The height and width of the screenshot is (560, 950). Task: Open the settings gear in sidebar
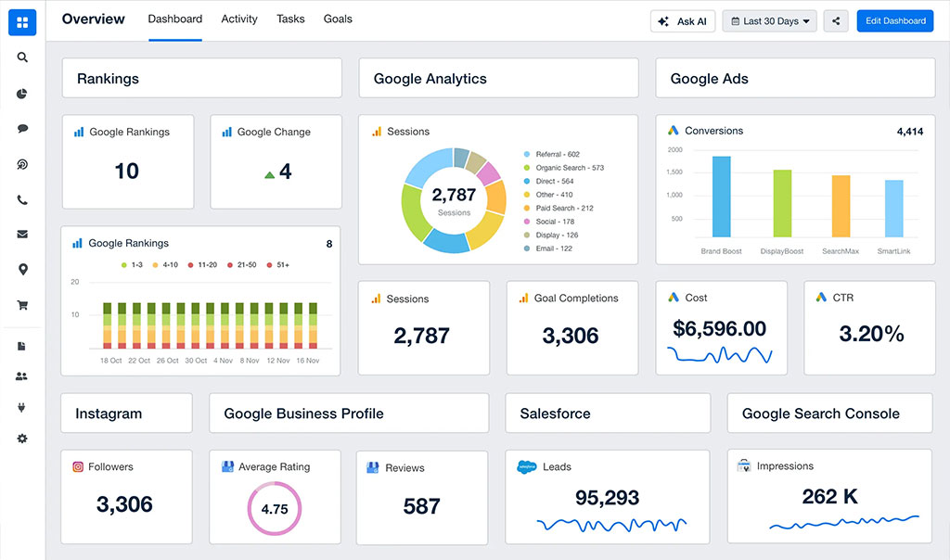22,439
